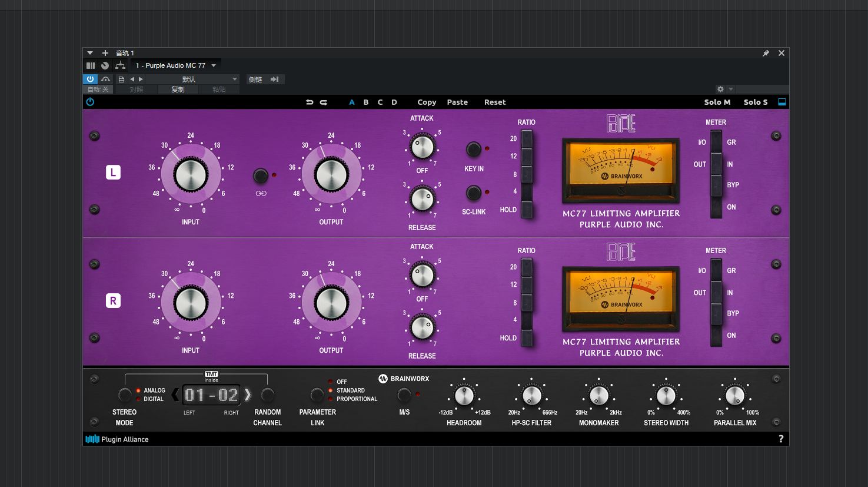This screenshot has width=868, height=487.
Task: Enable KEY IN on the left channel
Action: click(x=474, y=150)
